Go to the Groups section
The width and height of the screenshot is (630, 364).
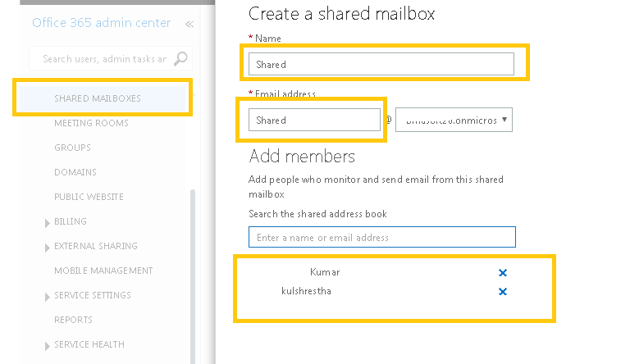[72, 148]
